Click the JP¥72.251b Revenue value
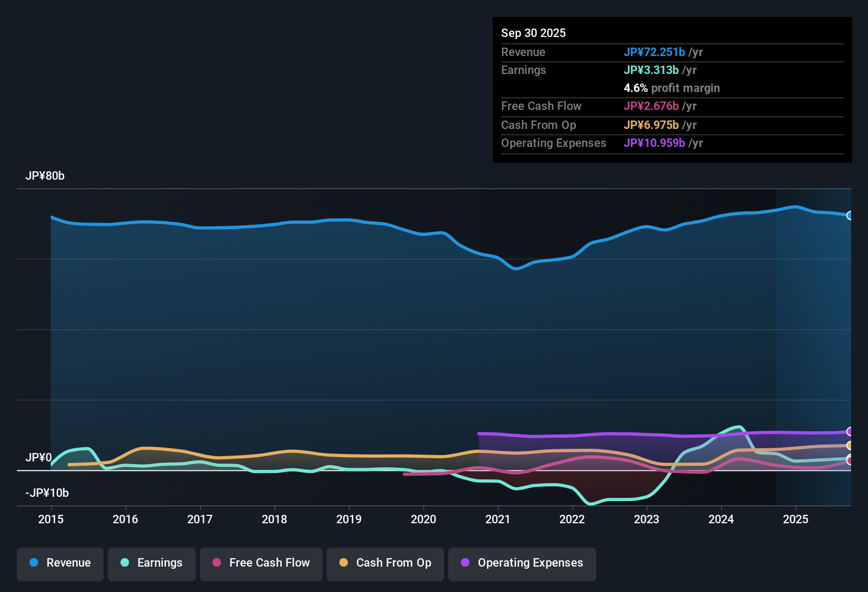Image resolution: width=868 pixels, height=592 pixels. coord(655,52)
